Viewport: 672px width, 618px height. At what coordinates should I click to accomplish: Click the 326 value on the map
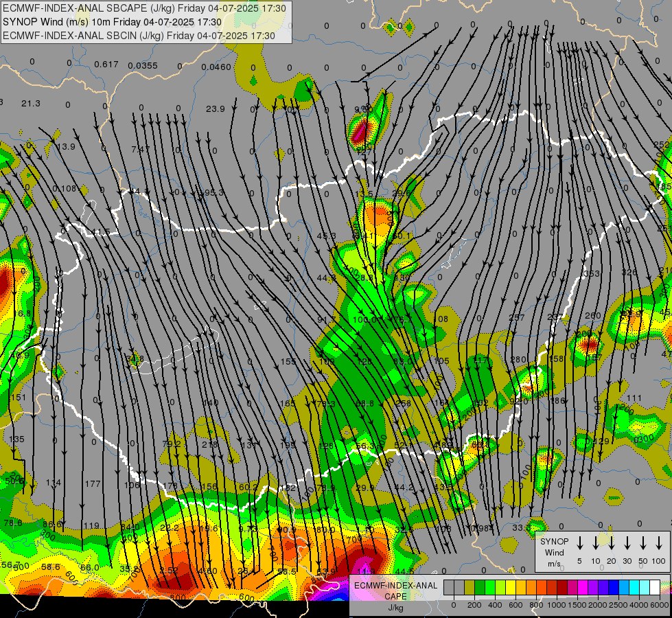(x=629, y=273)
